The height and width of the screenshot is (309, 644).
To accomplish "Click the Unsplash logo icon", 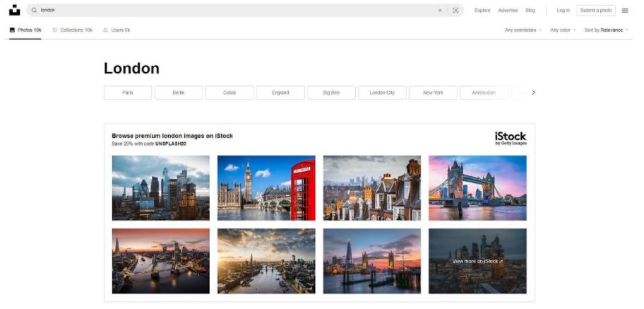I will coord(14,11).
